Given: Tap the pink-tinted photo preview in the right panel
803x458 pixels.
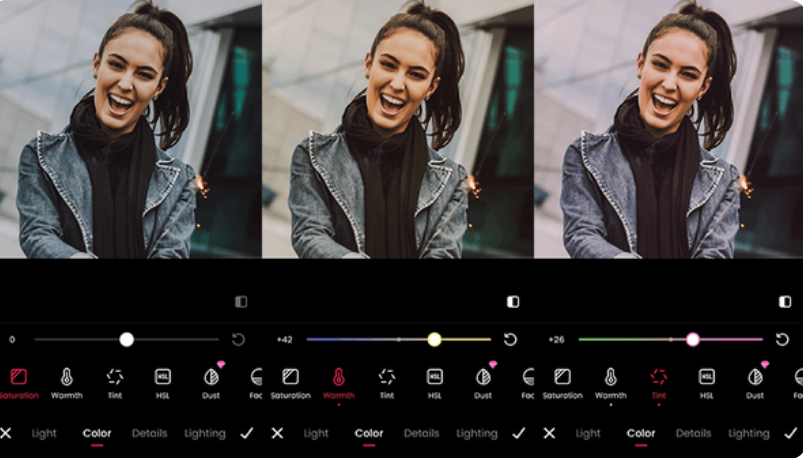Looking at the screenshot, I should (668, 130).
